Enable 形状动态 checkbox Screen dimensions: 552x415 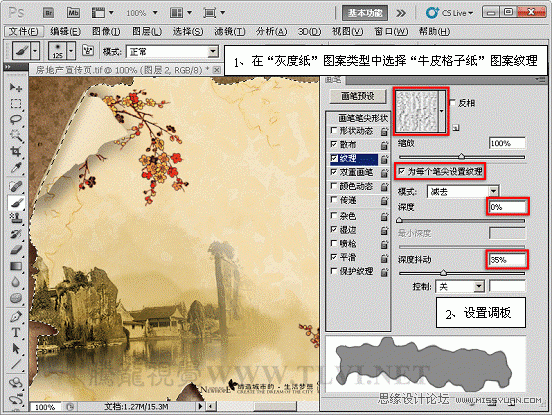pos(334,131)
